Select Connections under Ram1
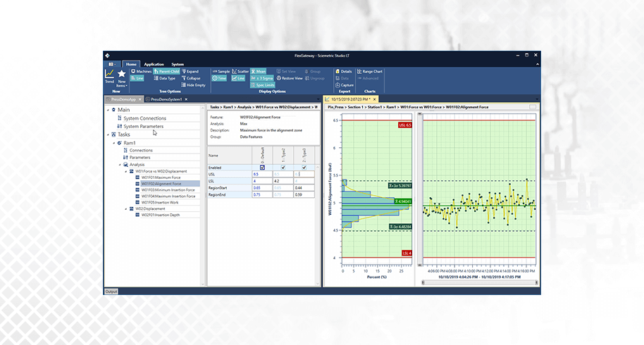The height and width of the screenshot is (345, 644). click(x=141, y=151)
